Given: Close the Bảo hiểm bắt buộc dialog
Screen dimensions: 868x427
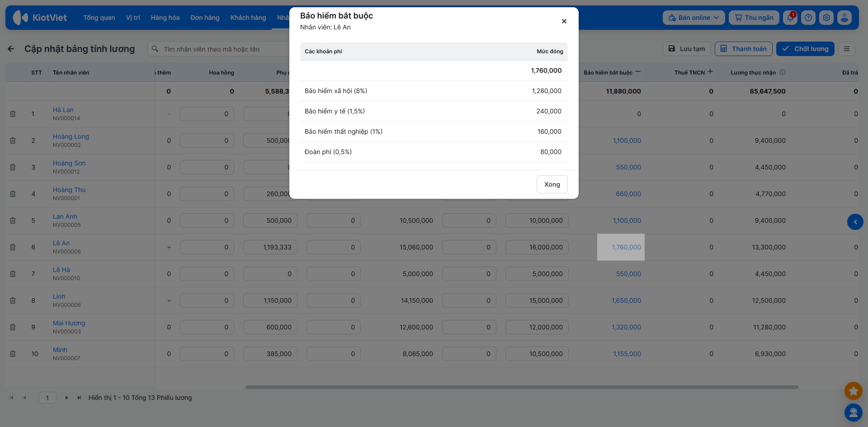Looking at the screenshot, I should click(x=564, y=21).
